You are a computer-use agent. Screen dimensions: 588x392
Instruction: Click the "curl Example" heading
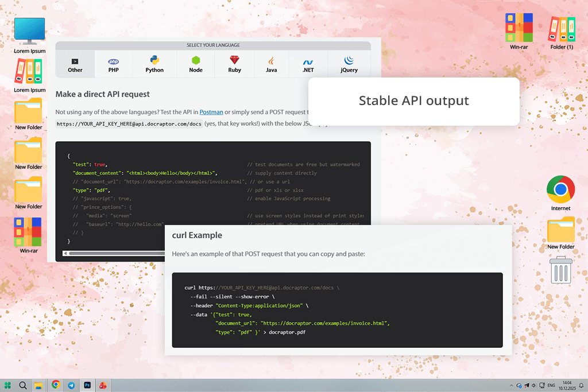pyautogui.click(x=197, y=235)
